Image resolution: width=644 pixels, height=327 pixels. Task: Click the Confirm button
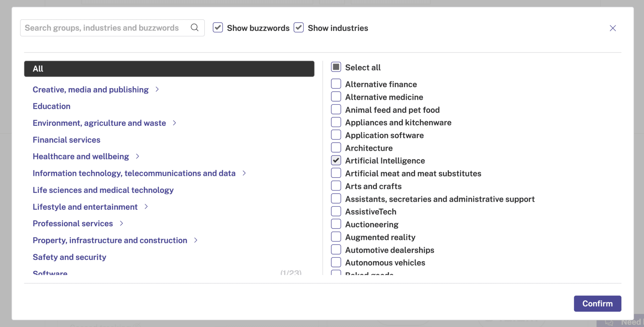pyautogui.click(x=597, y=303)
